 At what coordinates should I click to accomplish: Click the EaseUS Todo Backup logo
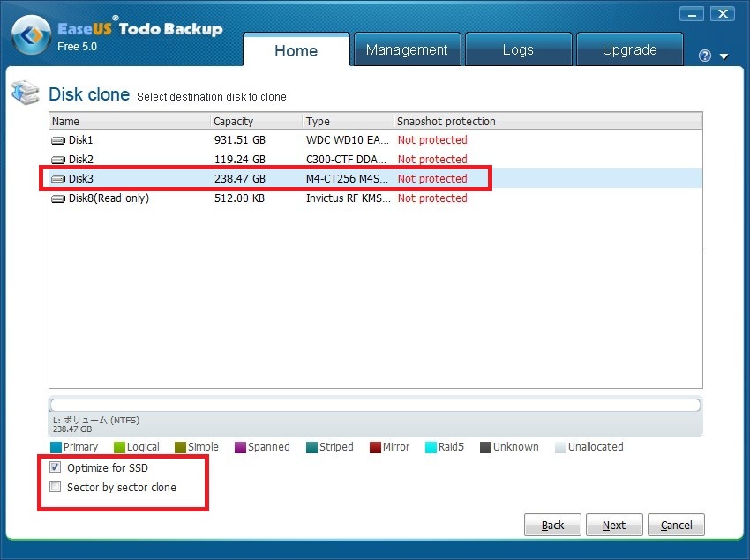click(x=30, y=37)
